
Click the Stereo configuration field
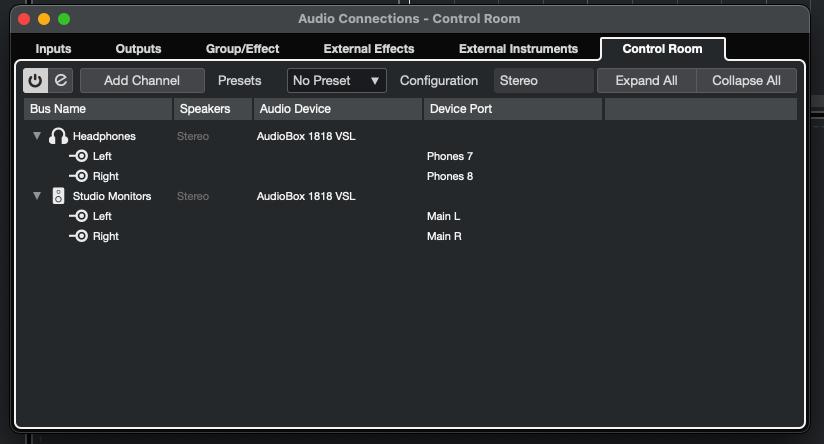coord(543,81)
